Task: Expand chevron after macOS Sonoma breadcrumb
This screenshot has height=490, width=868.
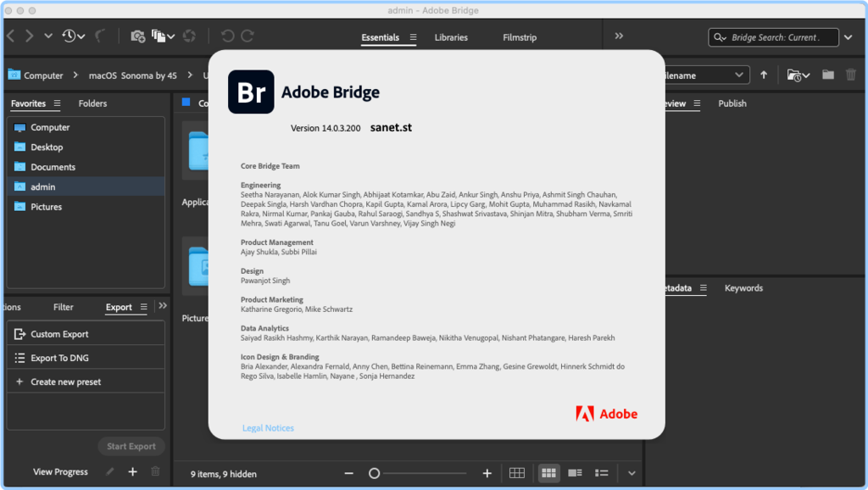Action: pyautogui.click(x=190, y=75)
